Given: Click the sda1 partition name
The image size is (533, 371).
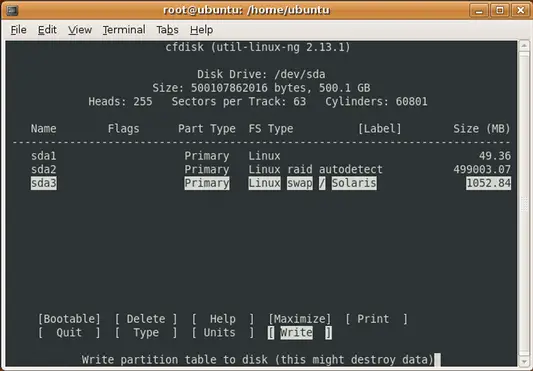Looking at the screenshot, I should (x=44, y=156).
